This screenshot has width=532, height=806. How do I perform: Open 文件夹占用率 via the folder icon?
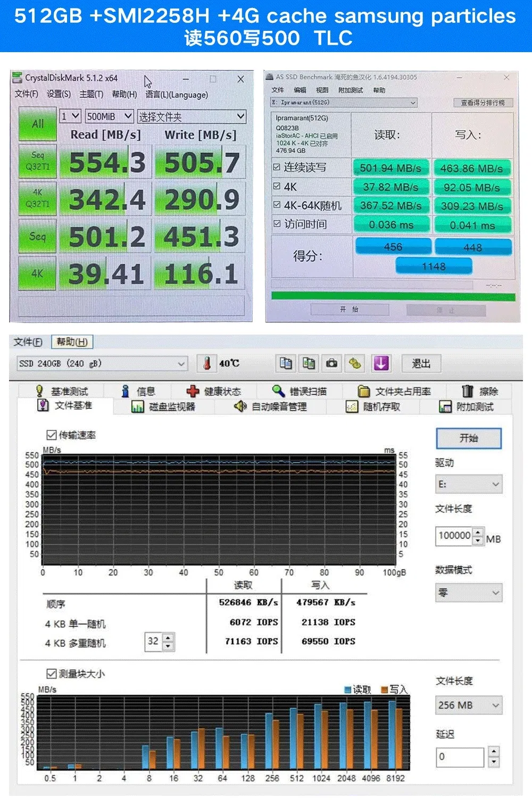coord(363,390)
